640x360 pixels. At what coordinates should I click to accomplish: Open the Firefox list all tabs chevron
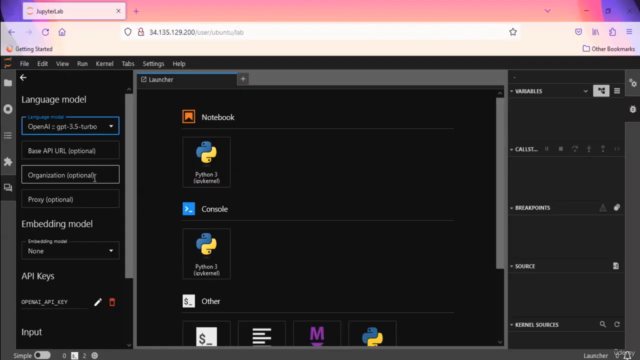point(547,11)
